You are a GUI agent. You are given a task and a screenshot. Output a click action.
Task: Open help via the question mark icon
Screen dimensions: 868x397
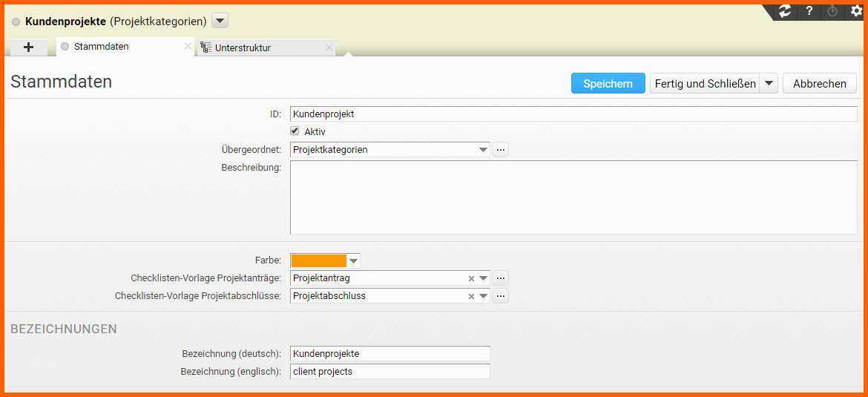pyautogui.click(x=809, y=11)
